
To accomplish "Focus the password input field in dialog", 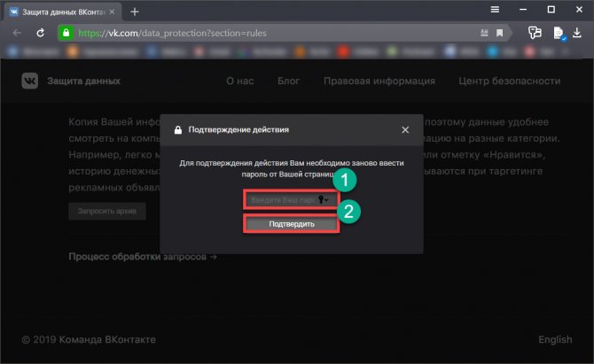I will pos(291,200).
